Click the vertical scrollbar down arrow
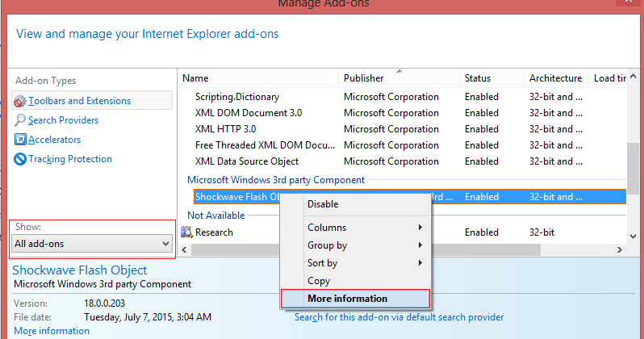 tap(633, 236)
